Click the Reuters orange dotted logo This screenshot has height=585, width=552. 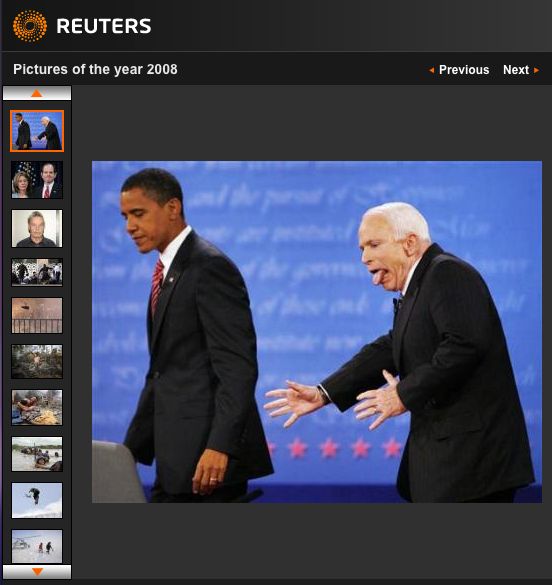(x=30, y=26)
